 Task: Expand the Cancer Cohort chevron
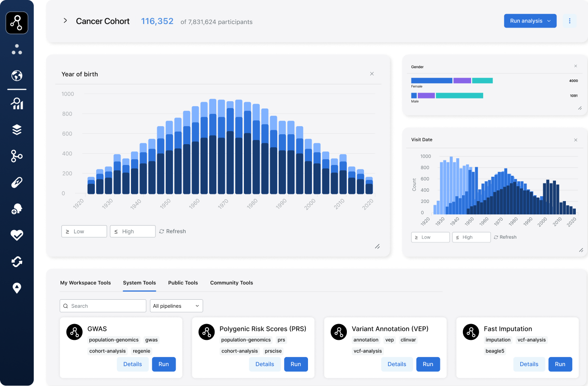65,21
